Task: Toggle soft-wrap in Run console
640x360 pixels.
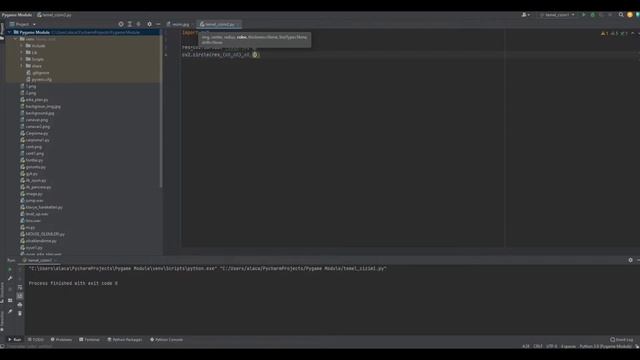Action: (x=20, y=287)
